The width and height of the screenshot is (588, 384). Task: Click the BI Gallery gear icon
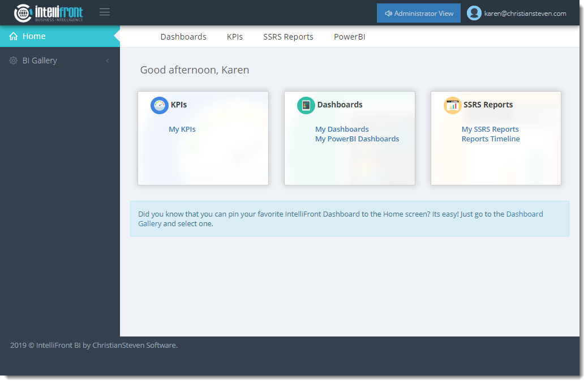[x=14, y=61]
